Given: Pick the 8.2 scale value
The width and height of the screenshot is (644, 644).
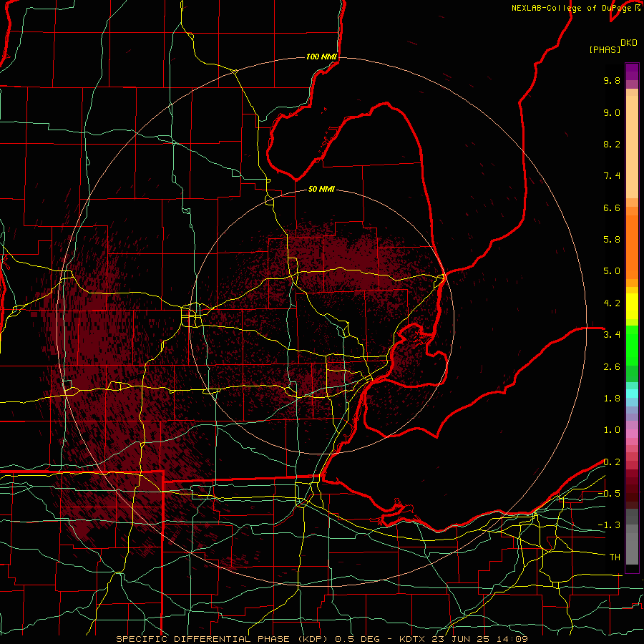Looking at the screenshot, I should pos(612,144).
